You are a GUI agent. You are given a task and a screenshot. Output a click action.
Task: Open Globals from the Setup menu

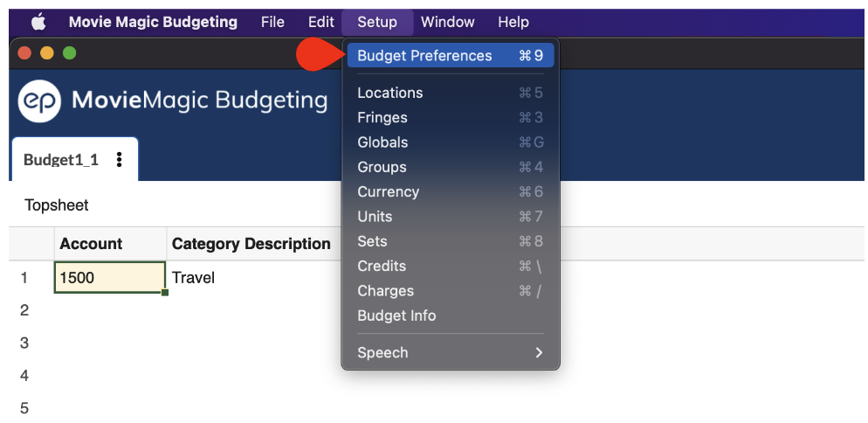pos(451,142)
